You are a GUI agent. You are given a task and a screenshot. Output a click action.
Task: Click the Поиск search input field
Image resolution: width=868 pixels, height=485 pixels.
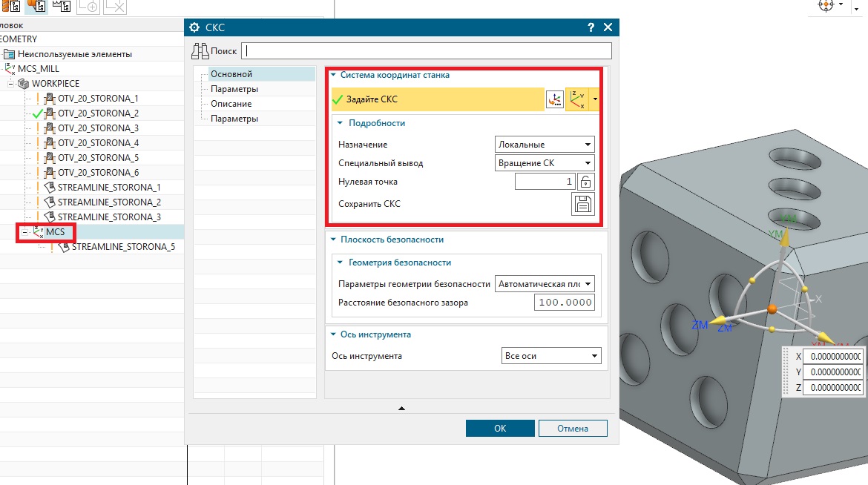427,51
